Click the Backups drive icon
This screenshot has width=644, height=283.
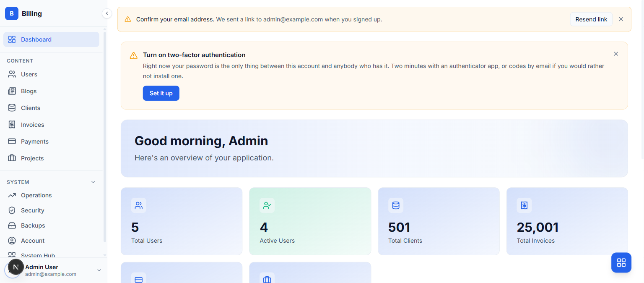coord(12,225)
